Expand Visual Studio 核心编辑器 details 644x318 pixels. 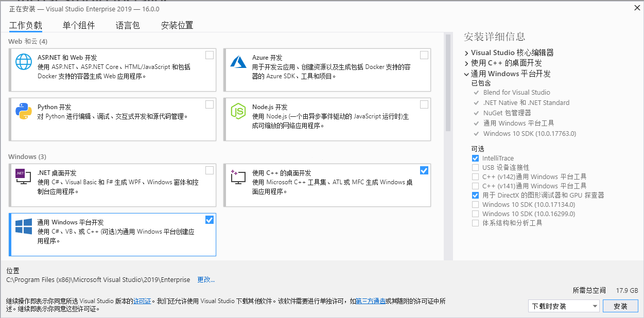pyautogui.click(x=466, y=52)
